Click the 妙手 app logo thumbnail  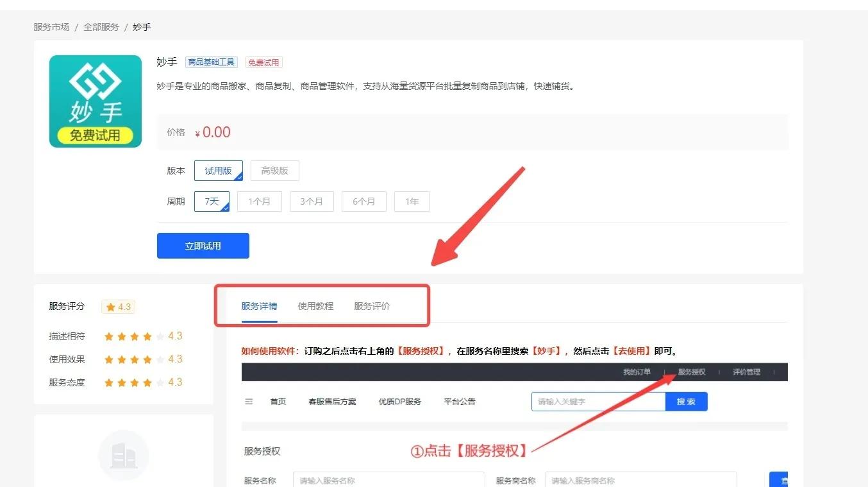[x=95, y=101]
